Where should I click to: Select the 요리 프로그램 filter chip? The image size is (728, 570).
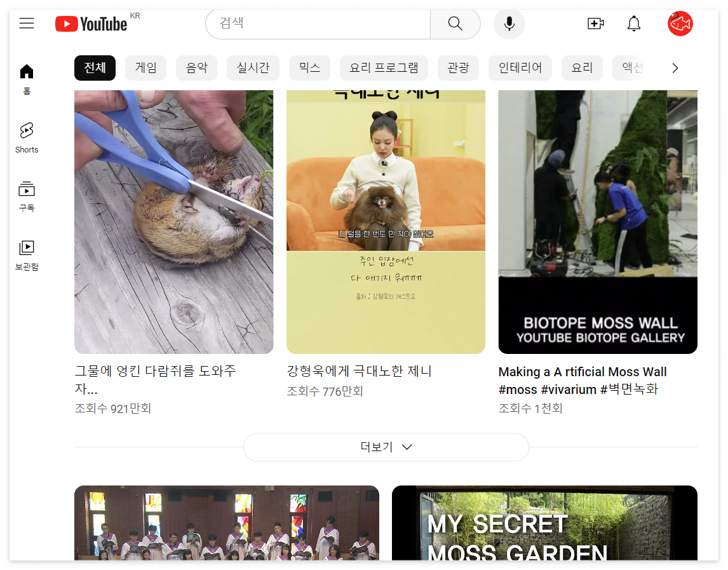[384, 68]
